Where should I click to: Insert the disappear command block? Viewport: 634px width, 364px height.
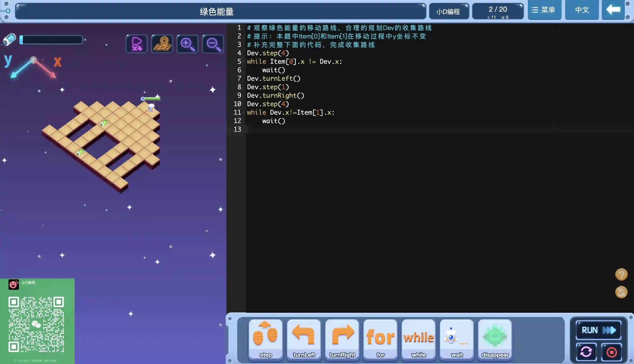click(x=495, y=339)
